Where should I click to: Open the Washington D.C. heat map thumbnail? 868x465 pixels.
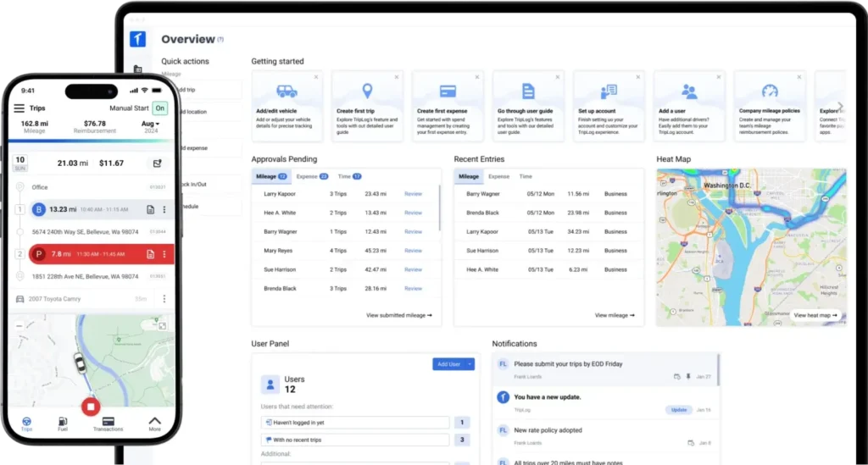pos(751,247)
